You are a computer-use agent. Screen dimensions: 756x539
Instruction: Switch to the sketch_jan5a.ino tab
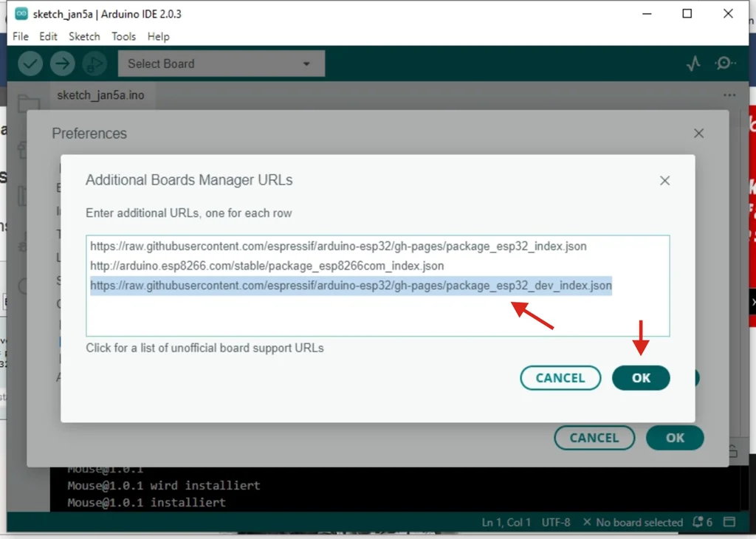point(100,95)
